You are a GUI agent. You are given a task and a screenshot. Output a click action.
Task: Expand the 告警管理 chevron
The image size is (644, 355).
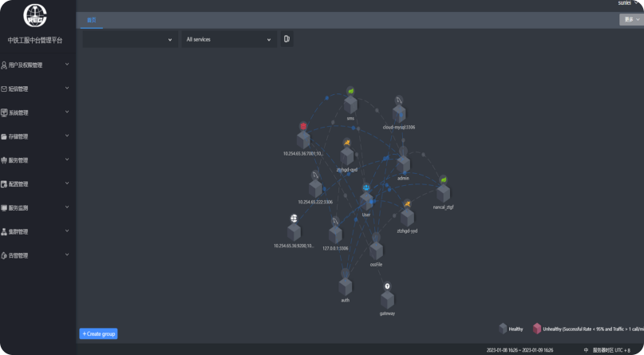point(67,254)
